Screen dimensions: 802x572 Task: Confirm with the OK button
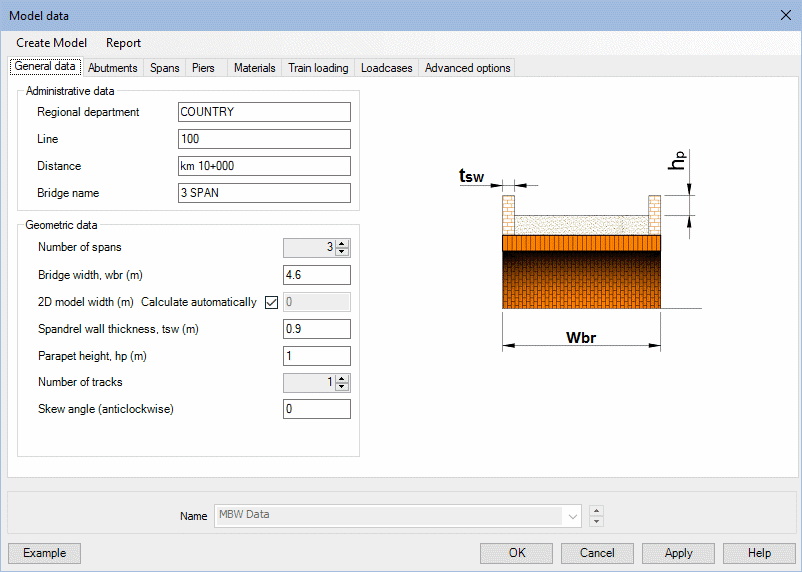[516, 553]
